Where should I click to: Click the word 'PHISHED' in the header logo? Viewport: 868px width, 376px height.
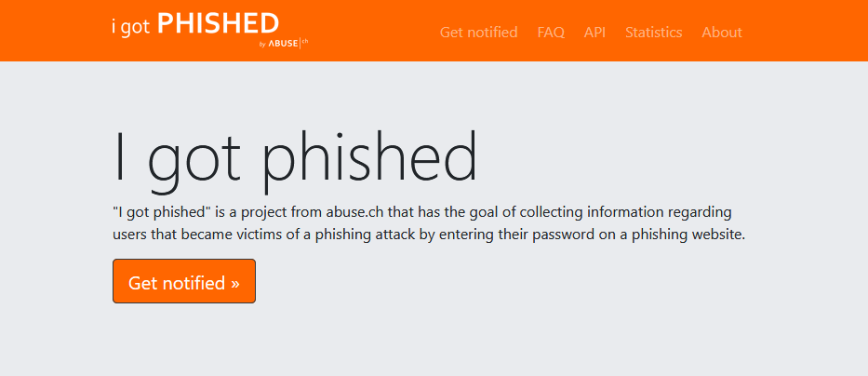[218, 23]
